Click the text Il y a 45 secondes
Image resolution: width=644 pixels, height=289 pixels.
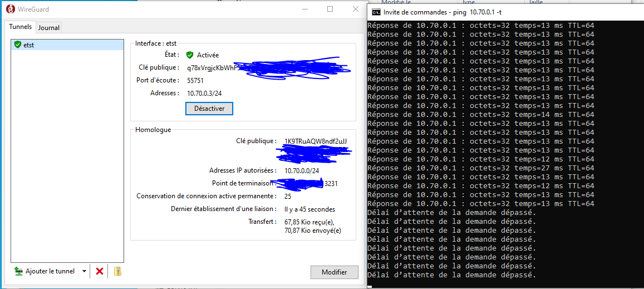(x=309, y=209)
